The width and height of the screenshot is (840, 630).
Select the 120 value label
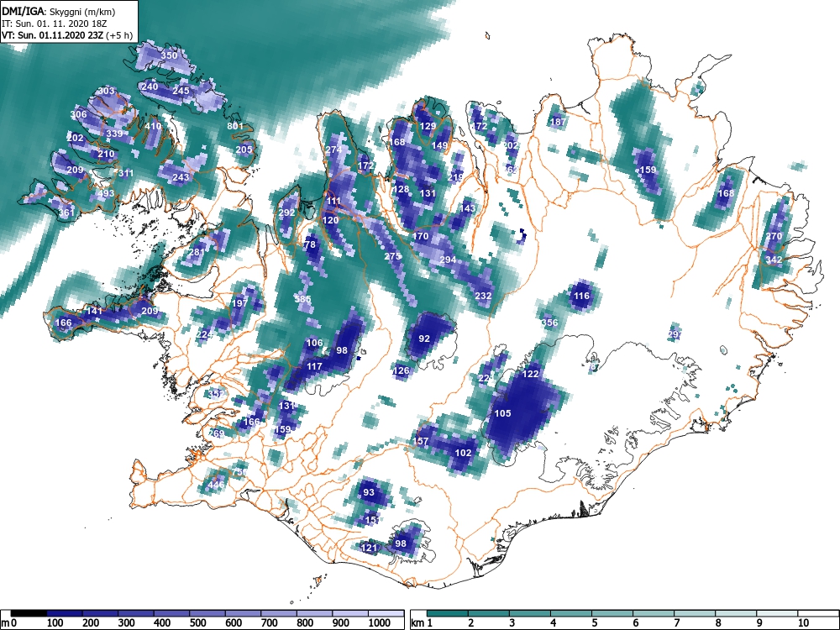coord(330,220)
